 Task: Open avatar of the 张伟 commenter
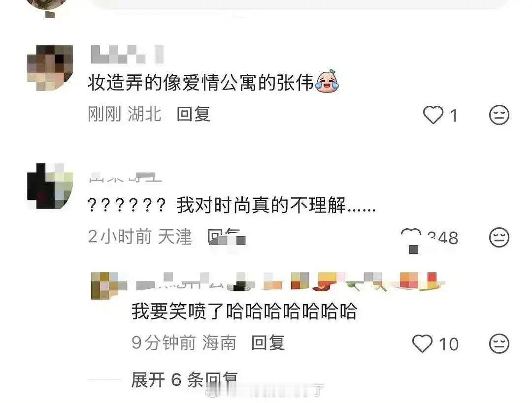tap(50, 68)
